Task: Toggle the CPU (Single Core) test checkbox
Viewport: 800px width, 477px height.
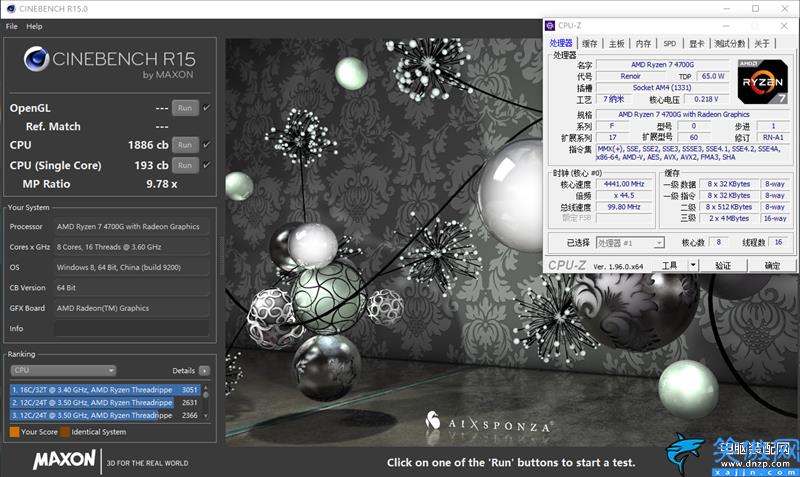Action: coord(206,165)
